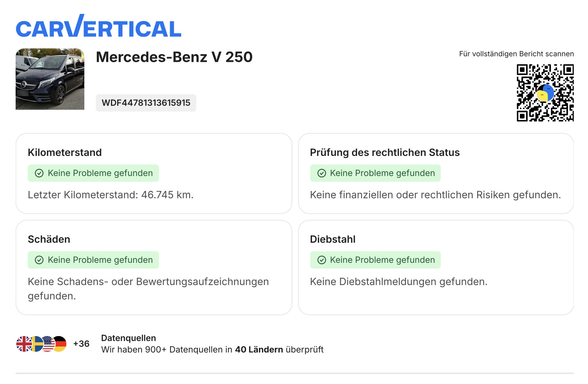Click the VIN number WDF44781313615915 badge
588x384 pixels.
[146, 103]
